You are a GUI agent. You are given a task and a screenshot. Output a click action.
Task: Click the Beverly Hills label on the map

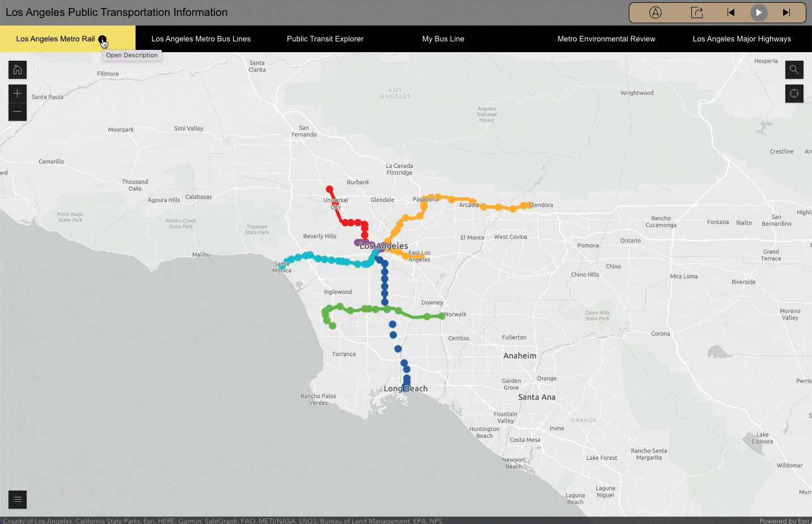[320, 236]
